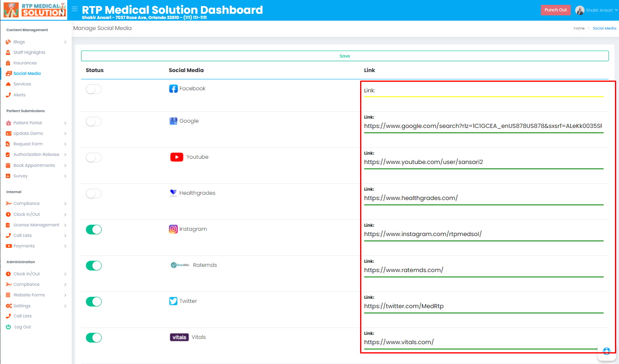Screen dimensions: 619x364
Task: Expand Compliance chevron under Internal section
Action: [x=65, y=204]
